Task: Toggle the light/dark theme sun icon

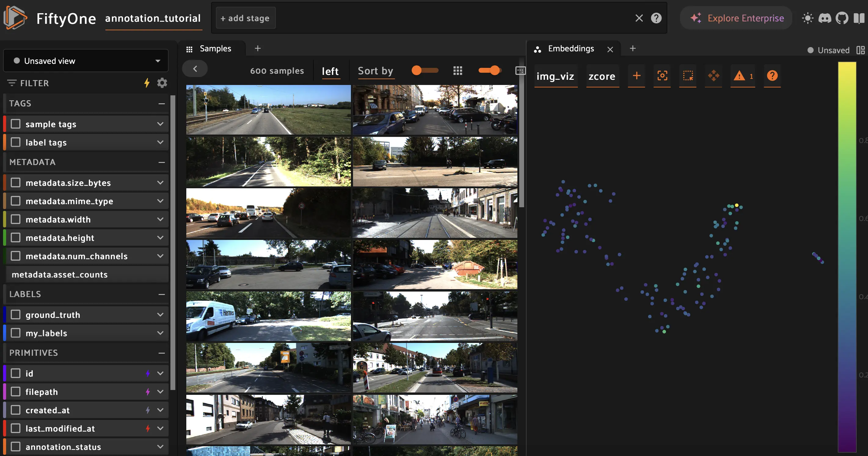Action: tap(808, 18)
